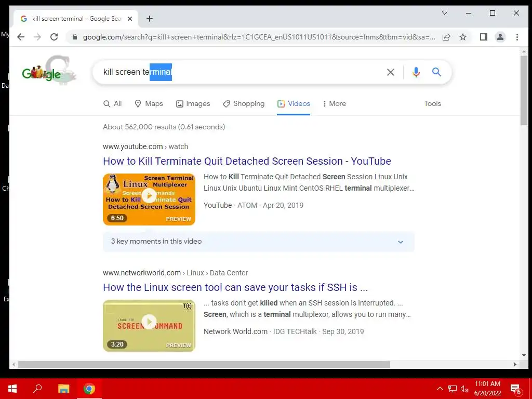Switch to the All results tab
The height and width of the screenshot is (399, 532).
click(x=112, y=104)
